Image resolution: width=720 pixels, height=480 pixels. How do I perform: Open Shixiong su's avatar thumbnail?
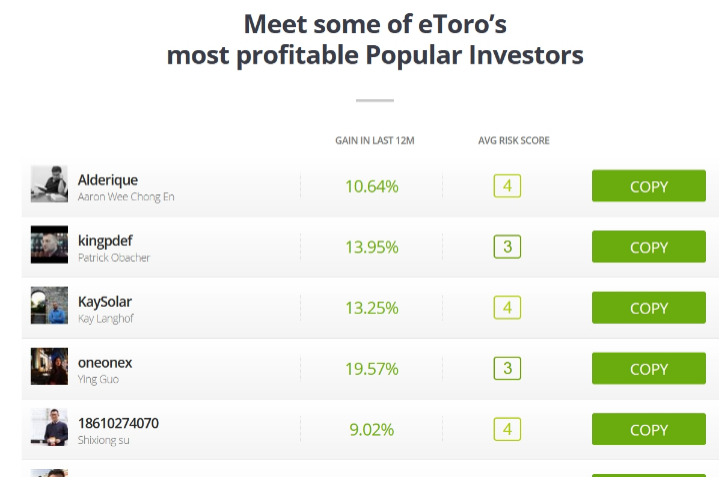pyautogui.click(x=49, y=427)
